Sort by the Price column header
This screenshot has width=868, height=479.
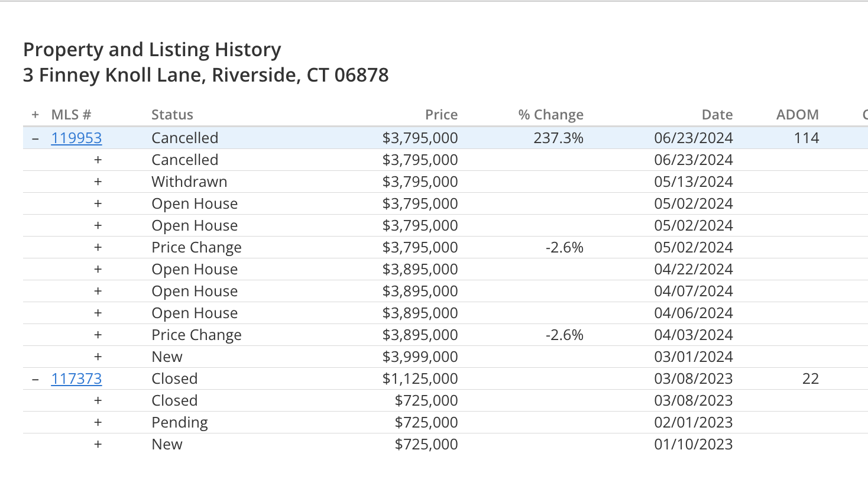click(441, 115)
